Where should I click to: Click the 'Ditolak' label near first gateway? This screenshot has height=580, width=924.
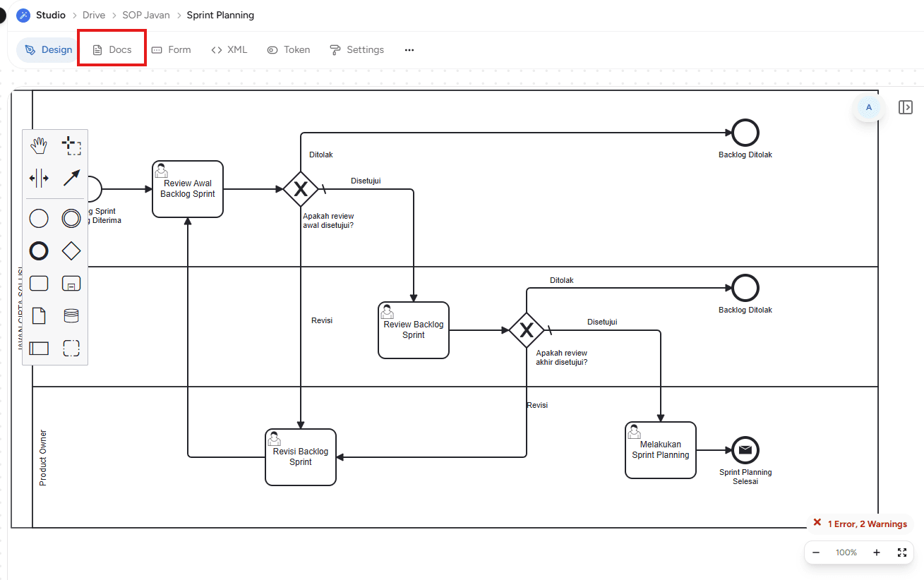[x=321, y=155]
